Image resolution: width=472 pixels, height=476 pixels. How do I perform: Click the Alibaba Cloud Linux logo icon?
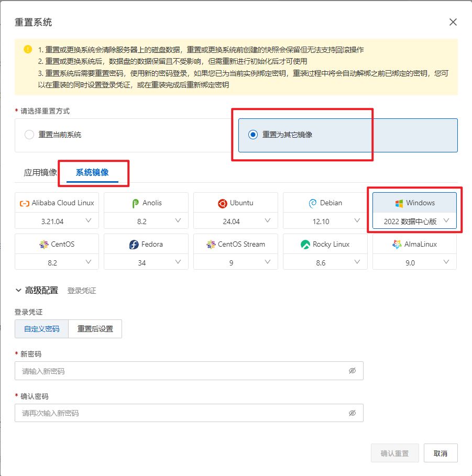tap(24, 203)
